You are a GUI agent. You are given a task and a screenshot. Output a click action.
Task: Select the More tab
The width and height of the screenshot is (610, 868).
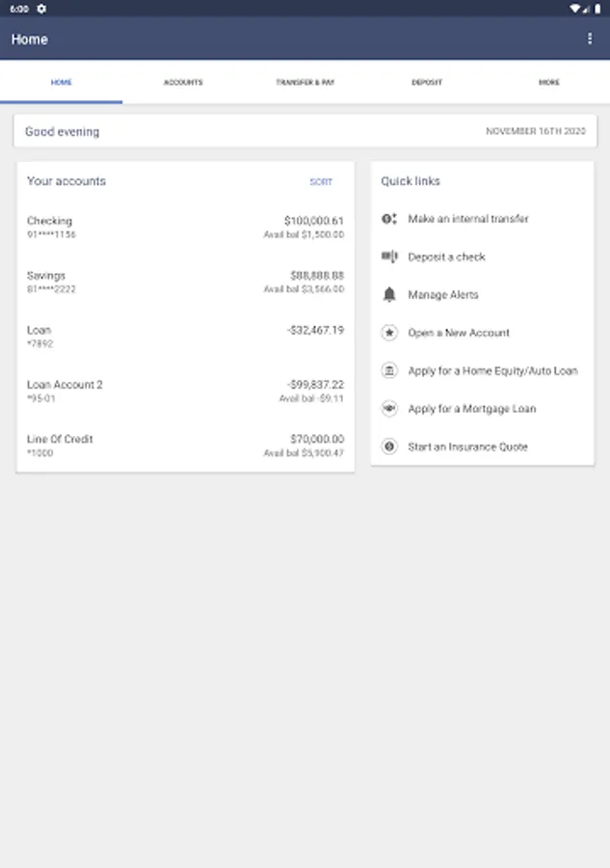point(548,83)
